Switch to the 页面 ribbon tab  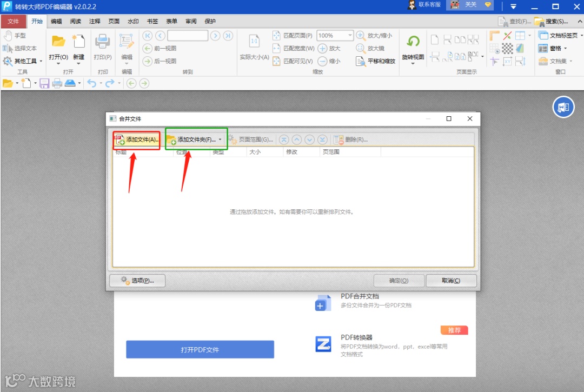[x=114, y=21]
